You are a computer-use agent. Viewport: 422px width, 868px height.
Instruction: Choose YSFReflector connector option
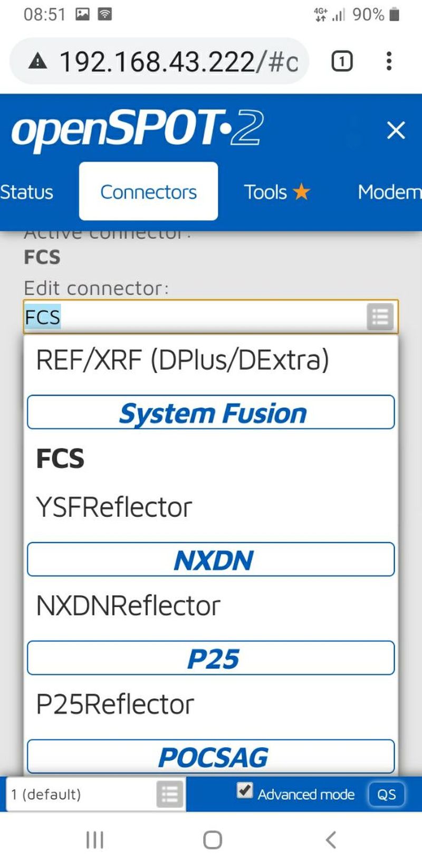(x=114, y=507)
